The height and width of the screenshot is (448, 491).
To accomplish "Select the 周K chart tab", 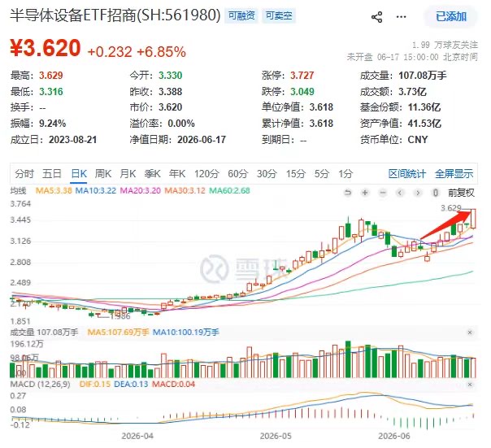I will 103,173.
